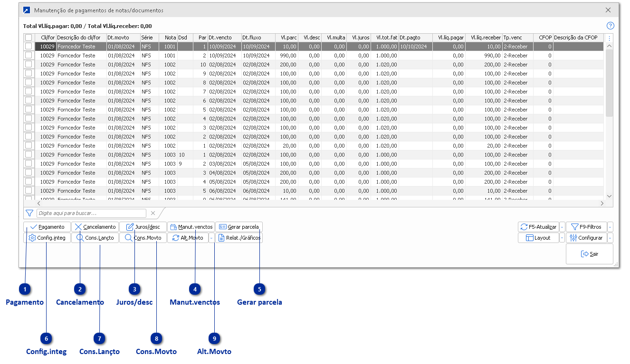Clear the search box with X icon
Screen dimensions: 630x364
click(x=153, y=214)
